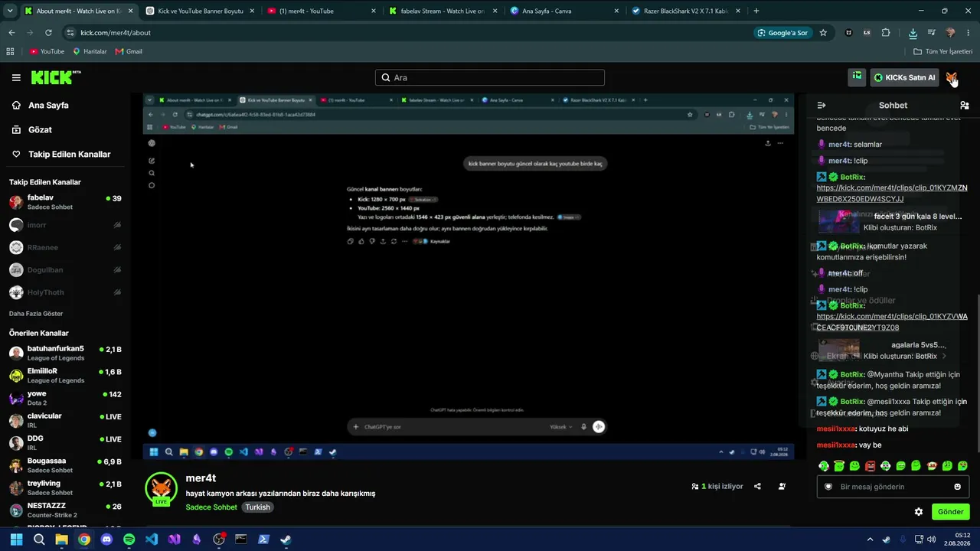This screenshot has width=980, height=551.
Task: Open the Kick hamburger sidebar menu
Action: pyautogui.click(x=16, y=77)
